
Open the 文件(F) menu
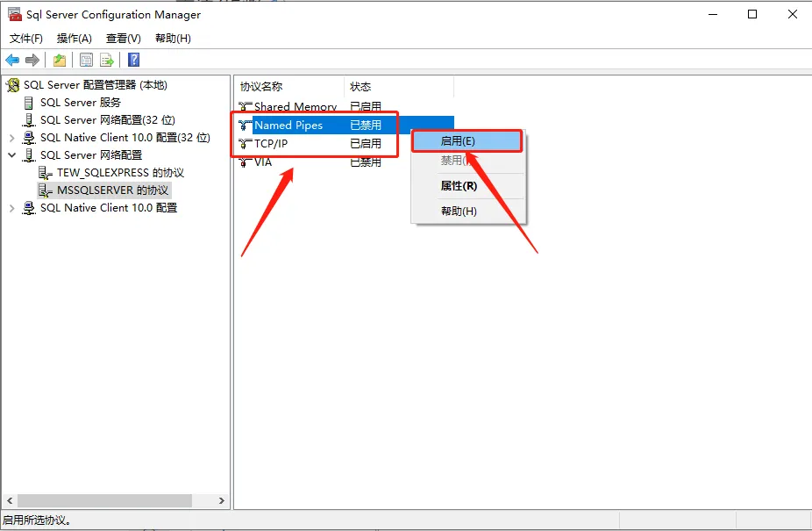coord(26,39)
